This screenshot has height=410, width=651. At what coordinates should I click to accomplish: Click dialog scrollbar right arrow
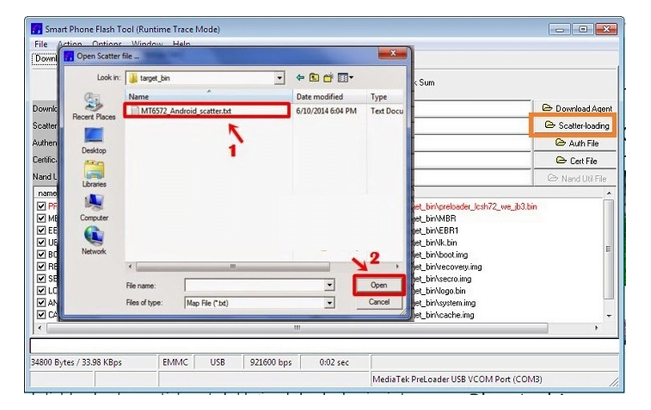point(397,266)
